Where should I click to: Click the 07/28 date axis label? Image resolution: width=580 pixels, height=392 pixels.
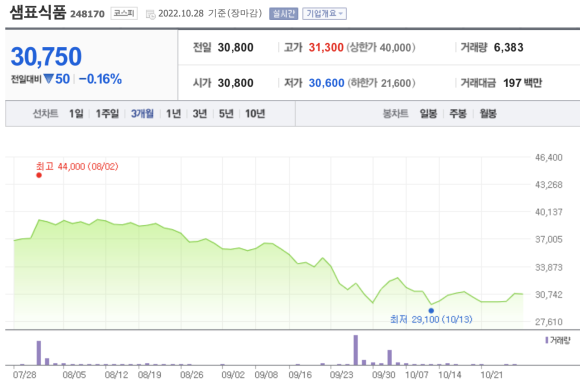tap(24, 375)
